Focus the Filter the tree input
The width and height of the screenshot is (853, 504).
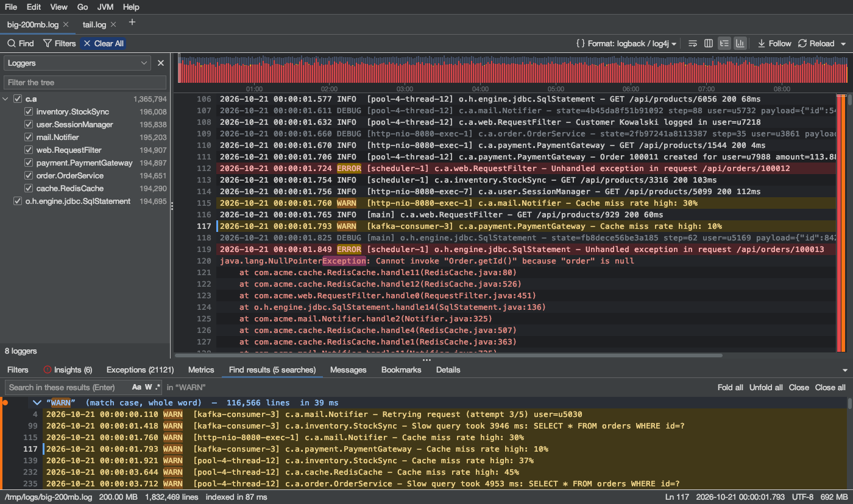point(85,82)
